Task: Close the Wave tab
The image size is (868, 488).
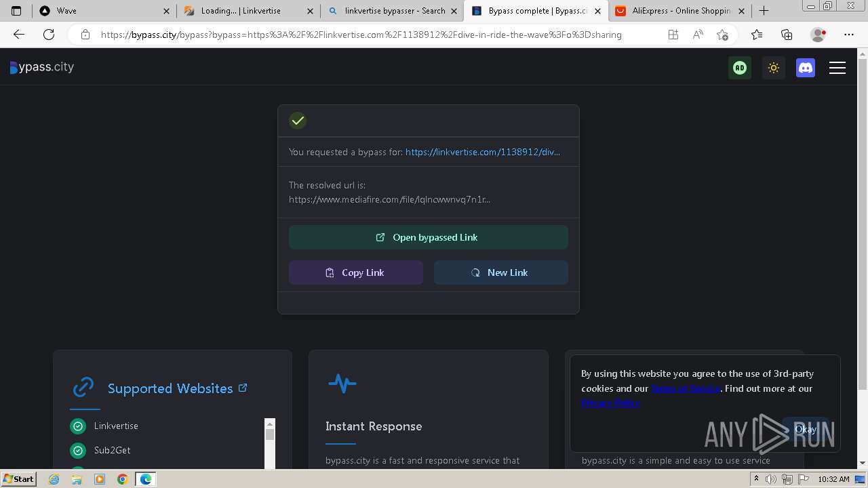Action: pyautogui.click(x=166, y=11)
